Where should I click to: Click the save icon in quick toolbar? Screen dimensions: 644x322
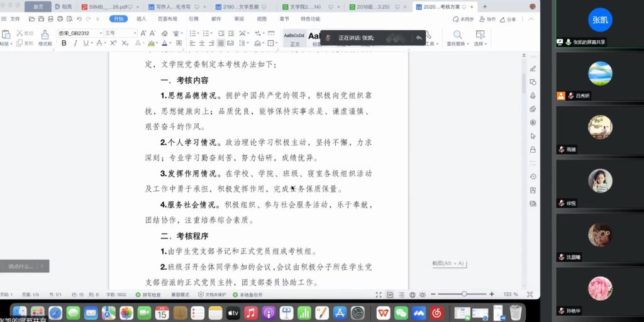[40, 19]
